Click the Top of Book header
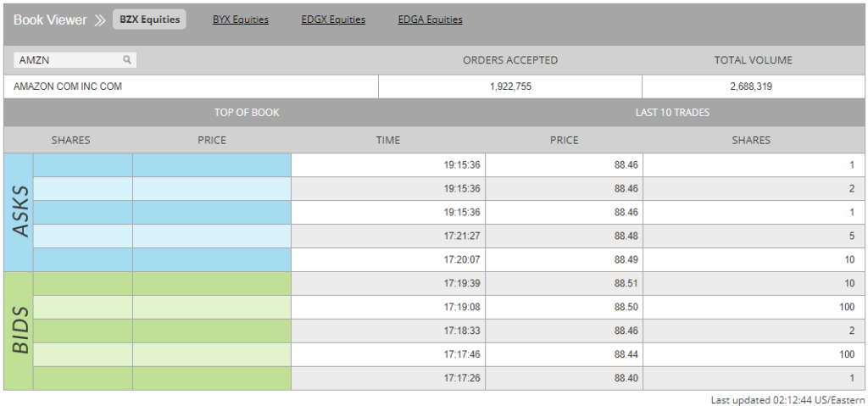This screenshot has height=406, width=868. 247,113
